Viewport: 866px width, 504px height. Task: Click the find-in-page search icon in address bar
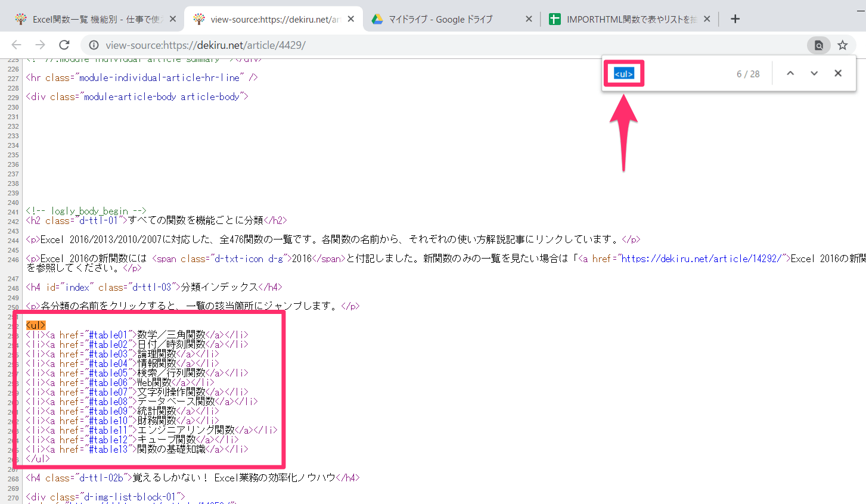pyautogui.click(x=819, y=45)
